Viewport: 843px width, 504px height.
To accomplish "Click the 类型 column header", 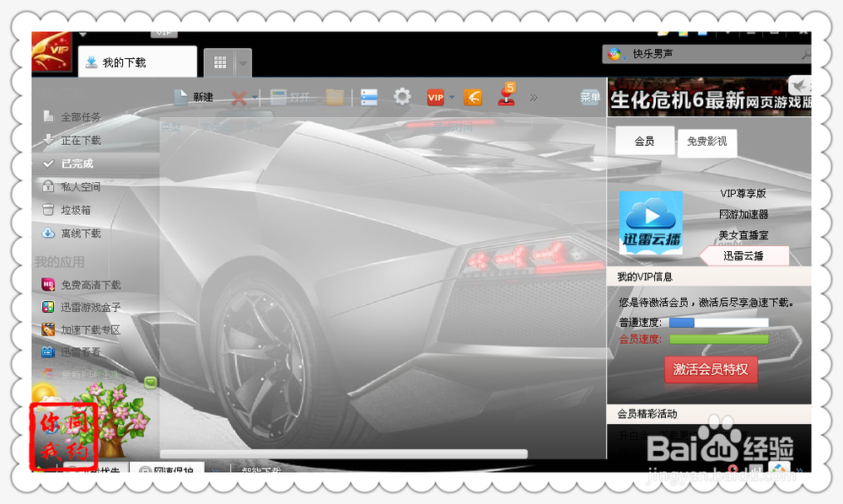I will click(171, 126).
